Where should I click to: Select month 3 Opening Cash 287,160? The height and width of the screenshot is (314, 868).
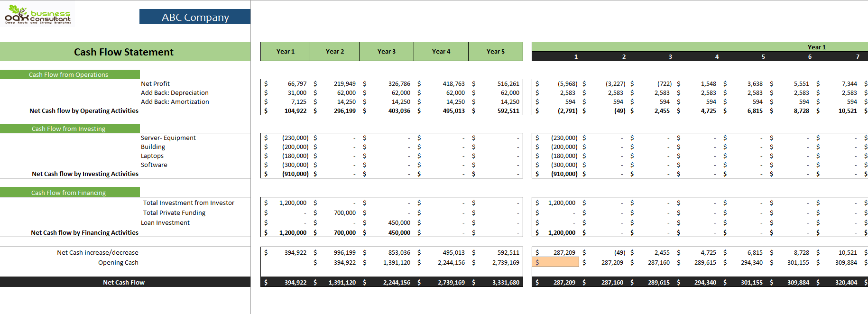pyautogui.click(x=659, y=262)
